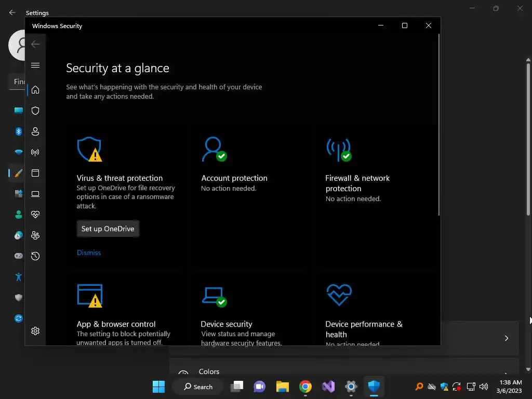The image size is (532, 399).
Task: Open Windows Start menu
Action: [158, 387]
